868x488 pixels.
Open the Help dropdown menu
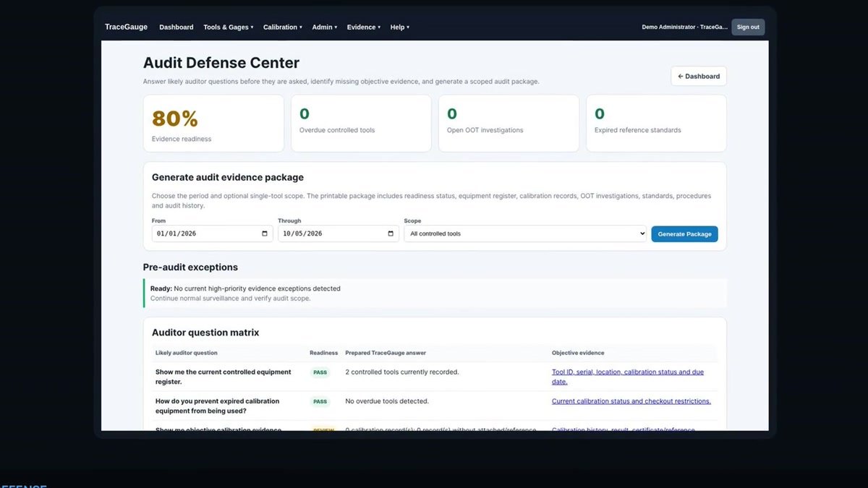[x=400, y=27]
